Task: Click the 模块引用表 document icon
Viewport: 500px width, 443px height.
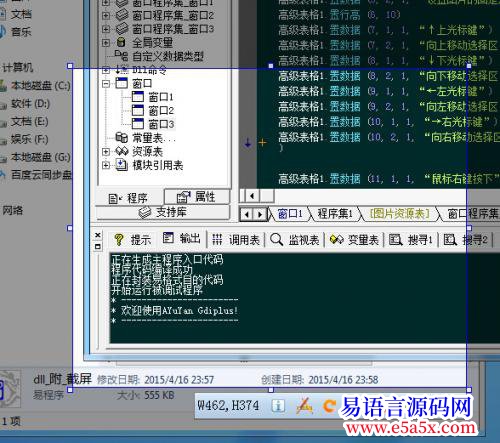Action: point(122,165)
